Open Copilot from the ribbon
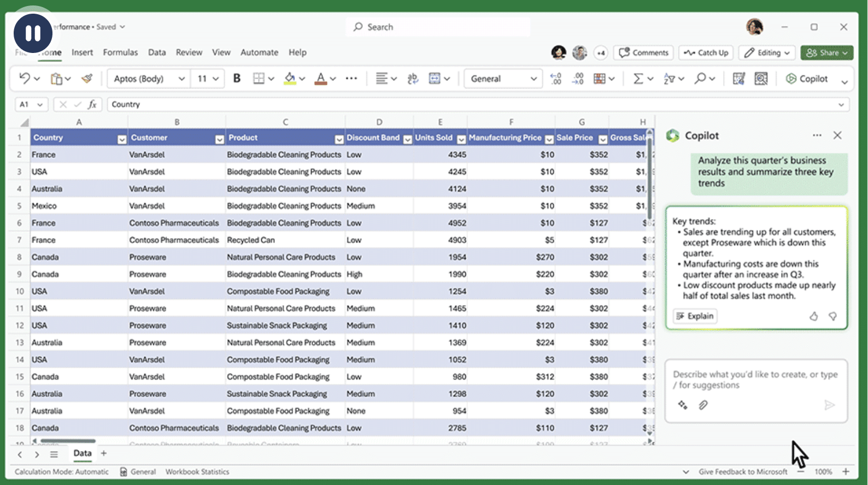The width and height of the screenshot is (868, 485). click(807, 79)
